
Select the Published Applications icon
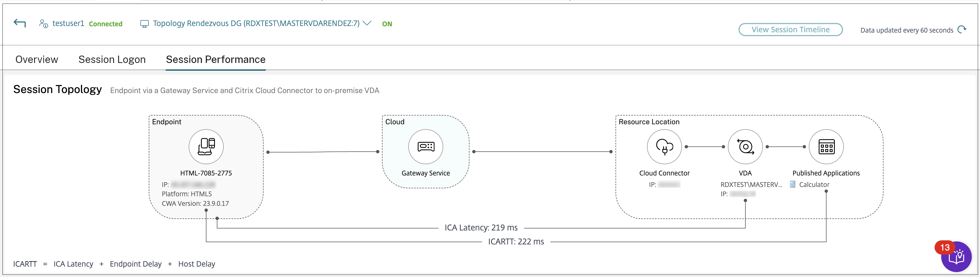point(826,147)
